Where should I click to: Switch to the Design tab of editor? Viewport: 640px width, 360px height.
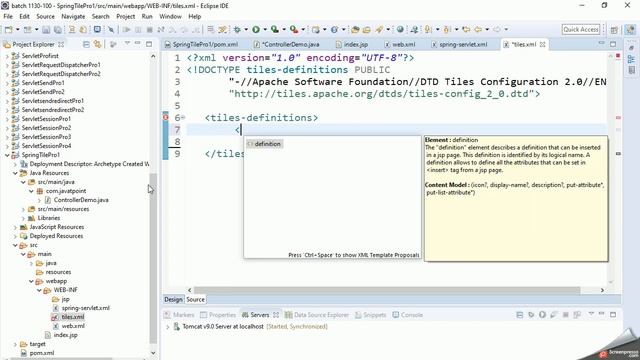pos(173,299)
